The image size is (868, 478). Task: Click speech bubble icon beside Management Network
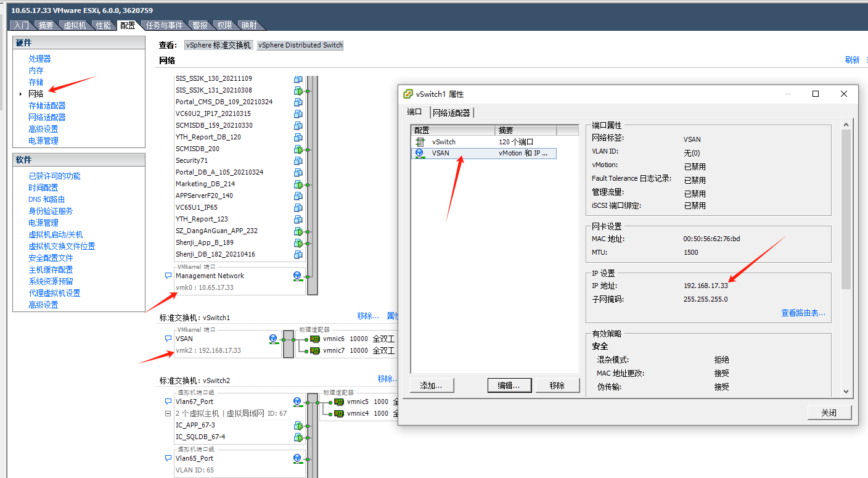tap(168, 276)
